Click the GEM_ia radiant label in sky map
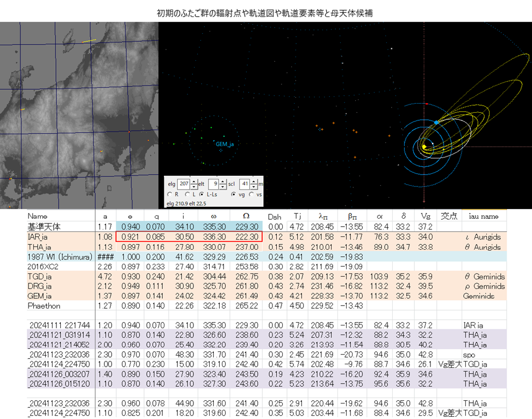Screen dimensions: 532x419 [225, 144]
